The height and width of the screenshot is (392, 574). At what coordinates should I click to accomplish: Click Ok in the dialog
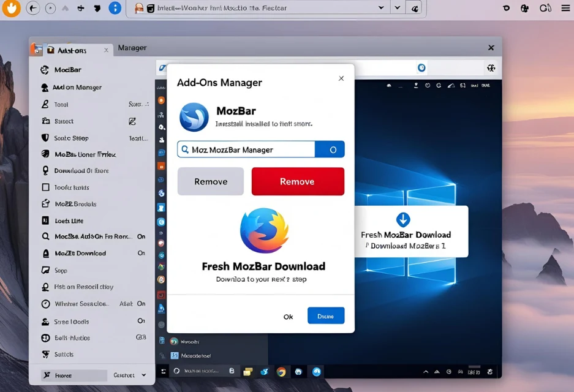click(x=288, y=317)
